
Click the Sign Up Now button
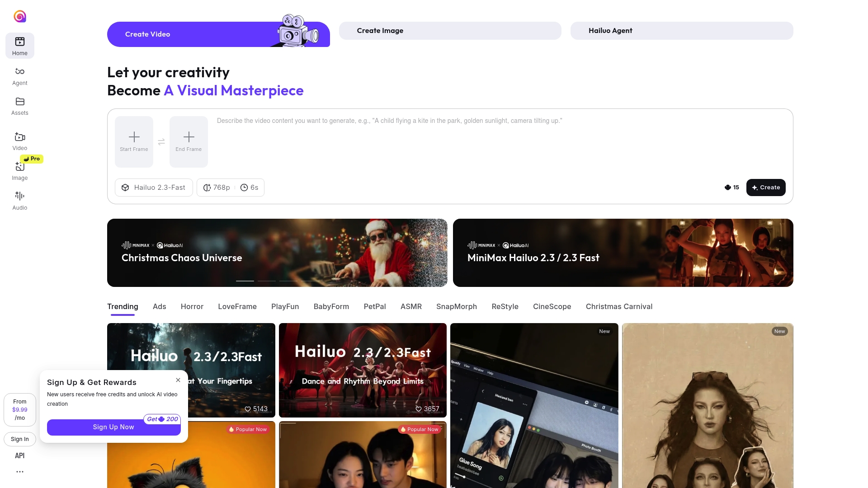click(114, 427)
